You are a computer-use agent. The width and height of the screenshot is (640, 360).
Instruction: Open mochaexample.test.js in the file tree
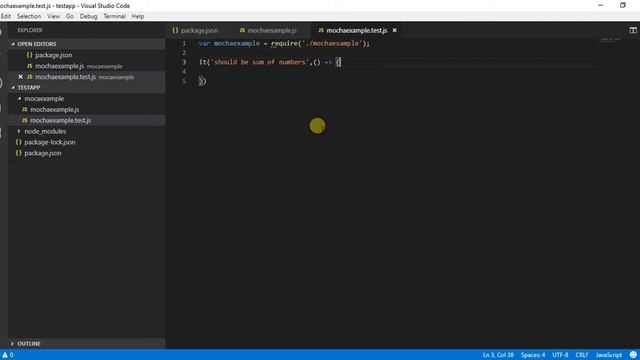pyautogui.click(x=60, y=120)
